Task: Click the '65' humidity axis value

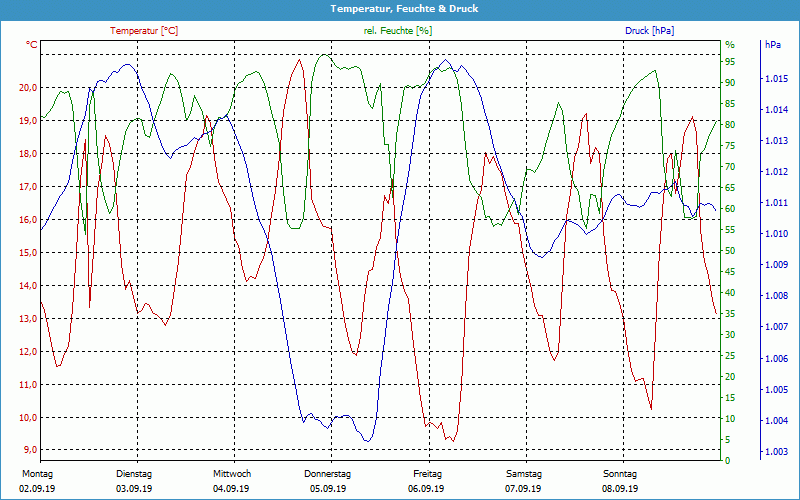Action: click(x=730, y=188)
